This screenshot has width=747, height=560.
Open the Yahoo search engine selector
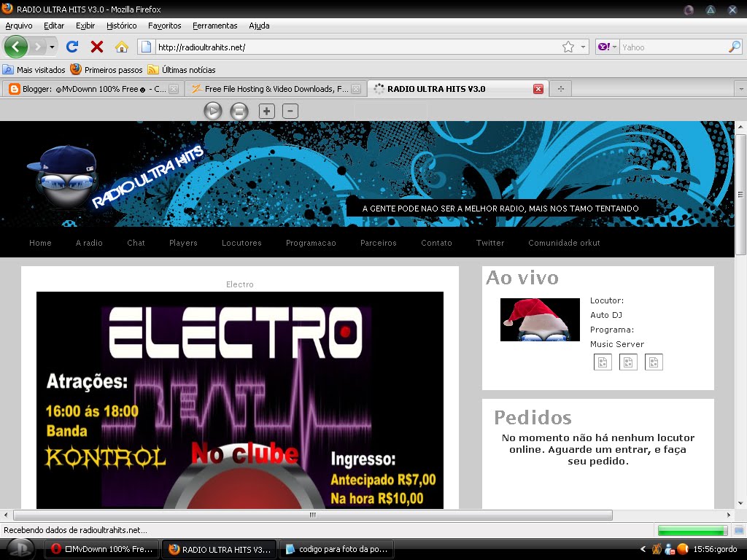607,47
